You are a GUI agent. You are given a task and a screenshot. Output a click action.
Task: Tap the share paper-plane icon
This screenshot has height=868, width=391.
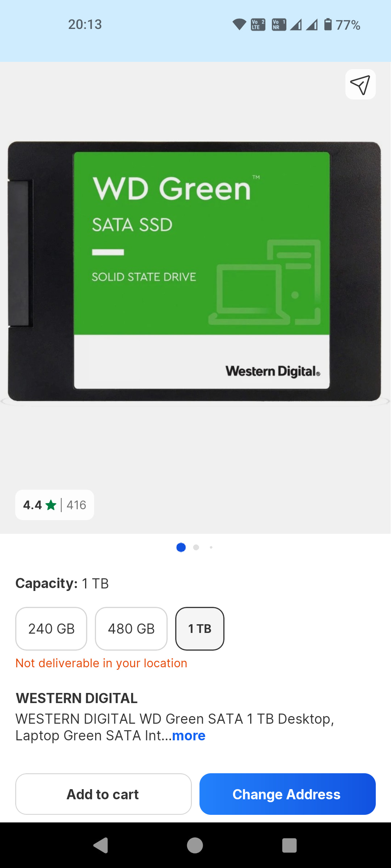pos(360,84)
